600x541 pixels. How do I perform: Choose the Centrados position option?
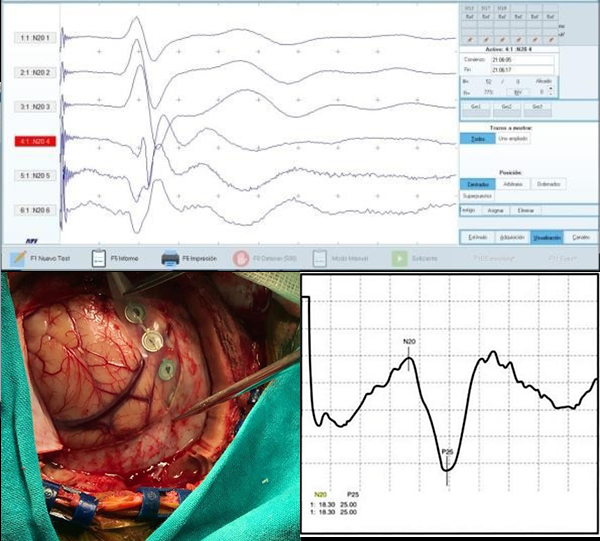tap(478, 184)
